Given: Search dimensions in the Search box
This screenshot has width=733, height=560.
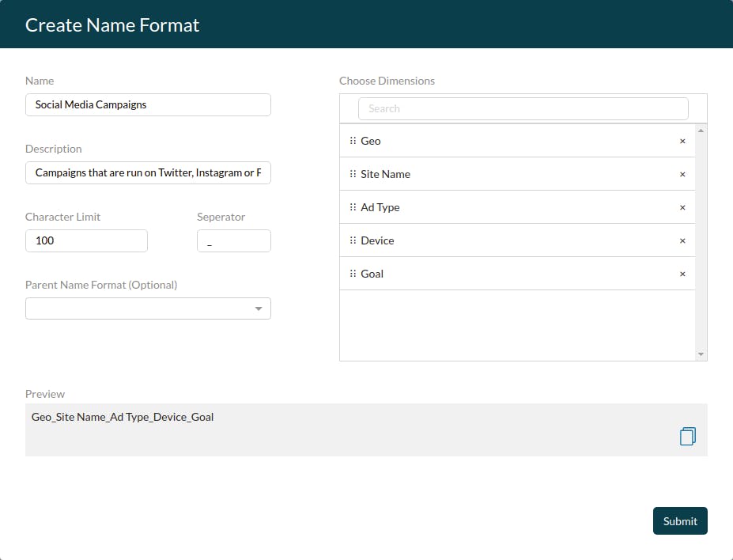Looking at the screenshot, I should pos(523,108).
